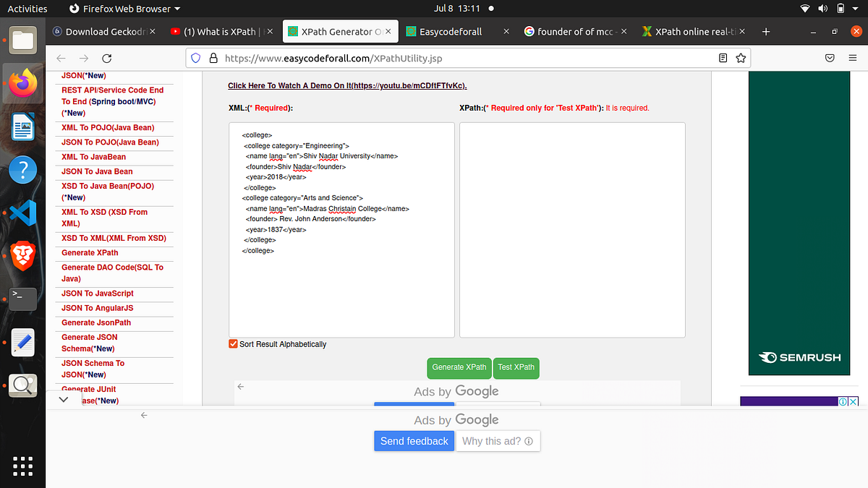Open the Firefox application menu
The image size is (868, 488).
click(854, 58)
